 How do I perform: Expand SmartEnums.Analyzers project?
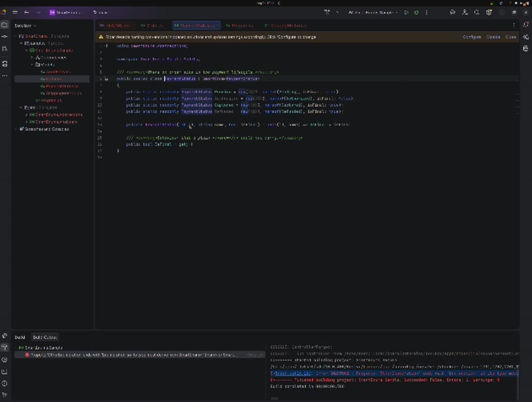(x=26, y=122)
